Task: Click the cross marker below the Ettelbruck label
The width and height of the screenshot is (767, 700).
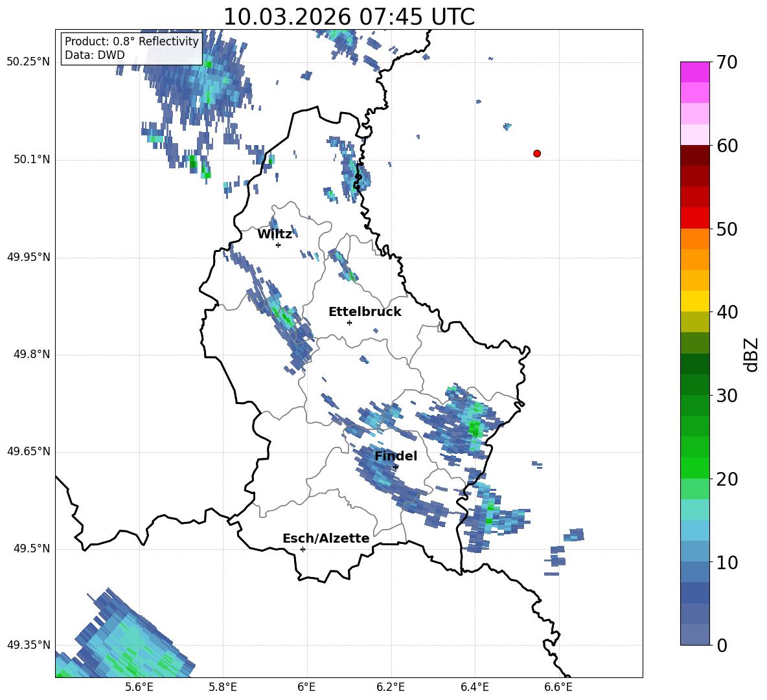Action: pyautogui.click(x=349, y=322)
